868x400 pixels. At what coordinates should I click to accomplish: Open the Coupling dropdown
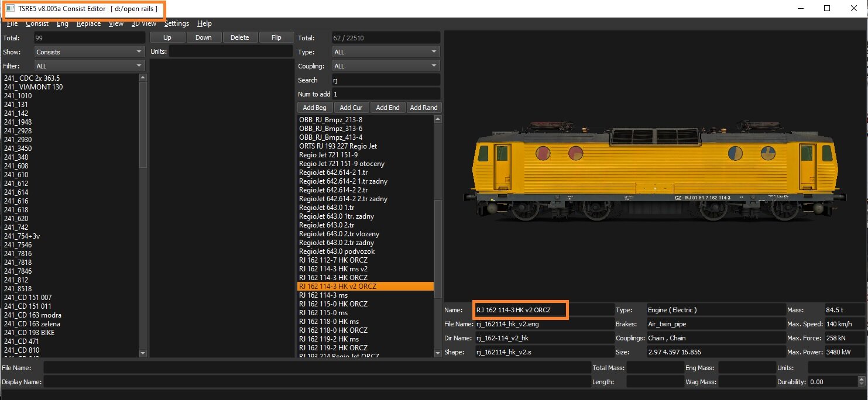tap(385, 66)
